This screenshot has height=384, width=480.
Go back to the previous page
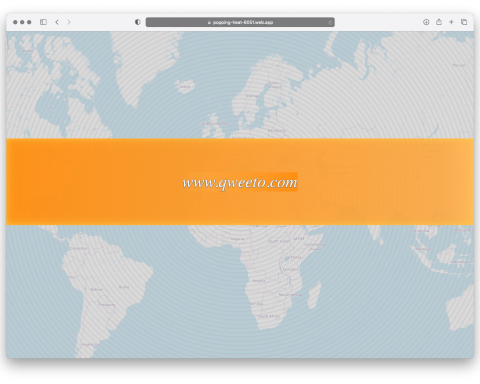point(57,22)
